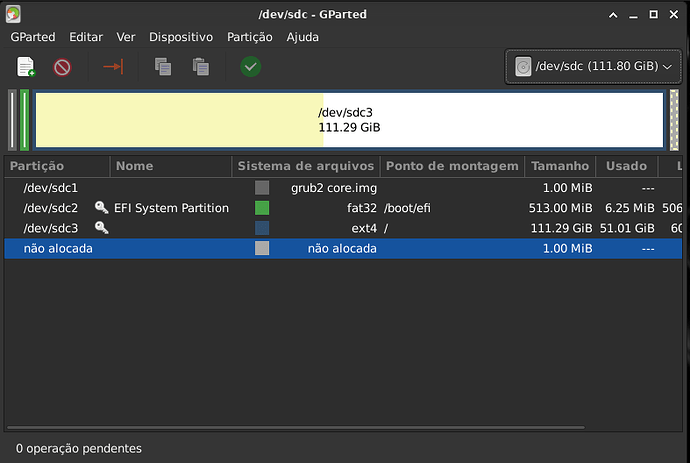Click the green fat32 color swatch

262,208
